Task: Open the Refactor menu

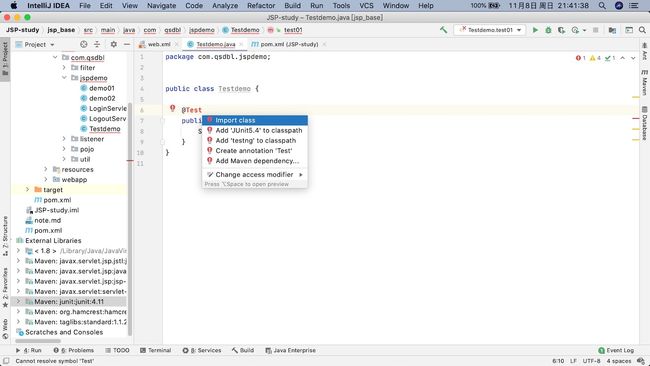Action: (261, 5)
